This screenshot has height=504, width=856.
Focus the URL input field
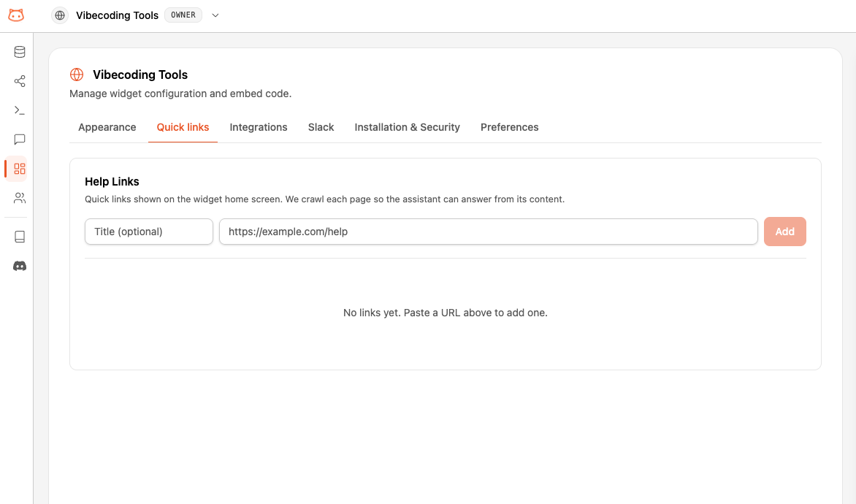tap(489, 232)
